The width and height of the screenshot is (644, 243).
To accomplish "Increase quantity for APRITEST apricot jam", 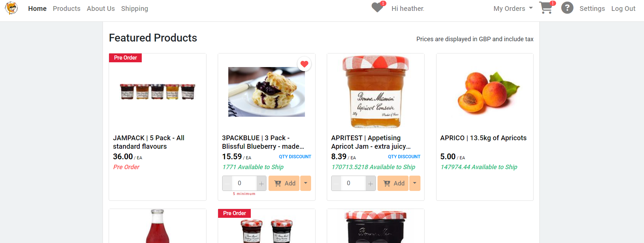I will point(370,183).
